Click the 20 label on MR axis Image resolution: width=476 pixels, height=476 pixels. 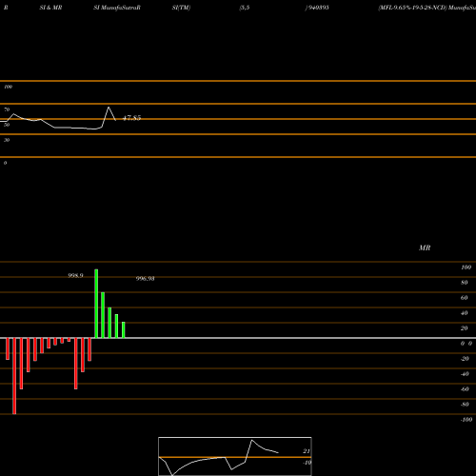point(464,328)
